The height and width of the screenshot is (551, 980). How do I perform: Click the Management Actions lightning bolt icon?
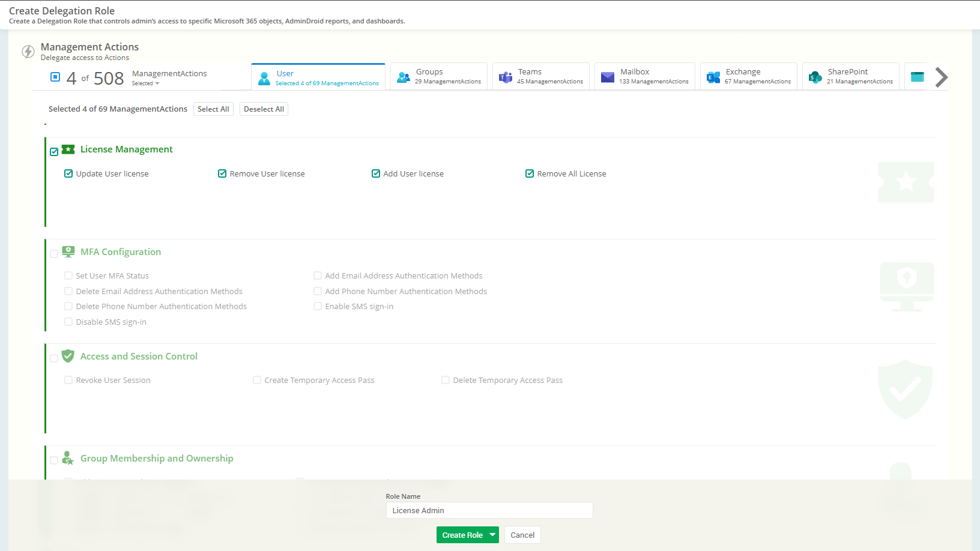coord(28,52)
